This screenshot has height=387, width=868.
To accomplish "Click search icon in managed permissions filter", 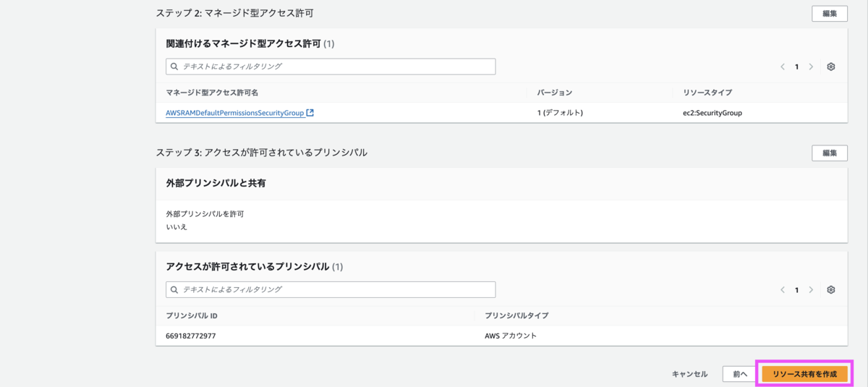I will 174,67.
